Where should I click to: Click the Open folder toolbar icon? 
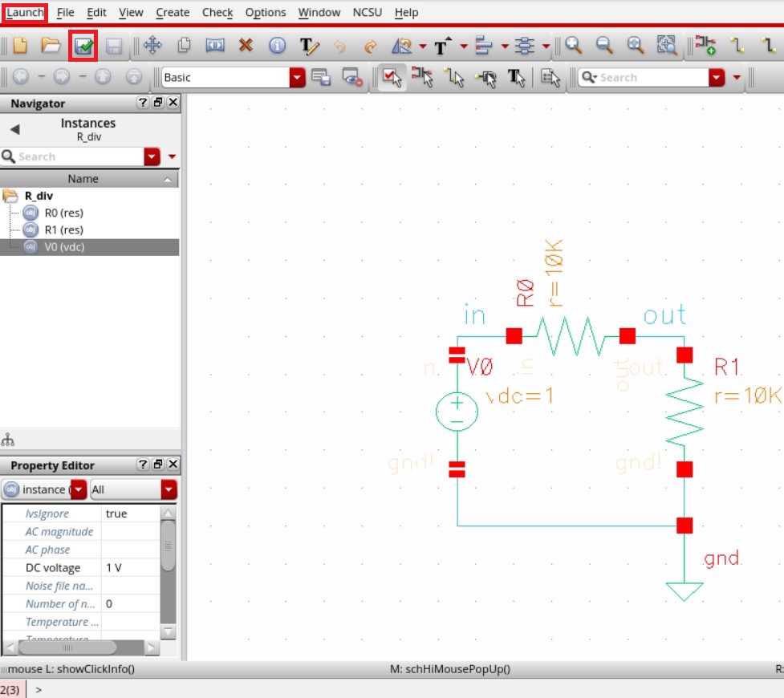pos(51,47)
